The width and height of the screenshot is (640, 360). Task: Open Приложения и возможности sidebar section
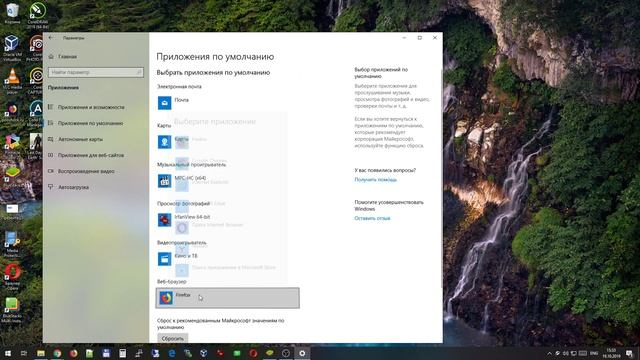[91, 107]
